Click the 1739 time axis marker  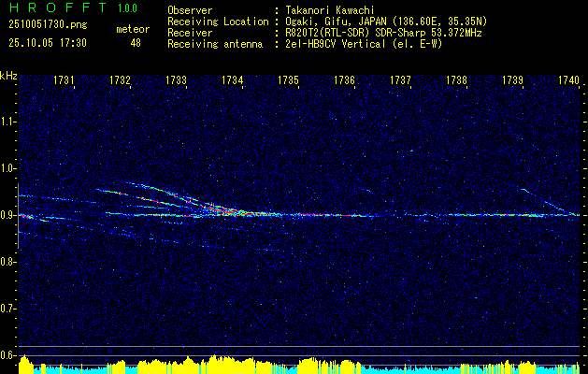pos(512,80)
